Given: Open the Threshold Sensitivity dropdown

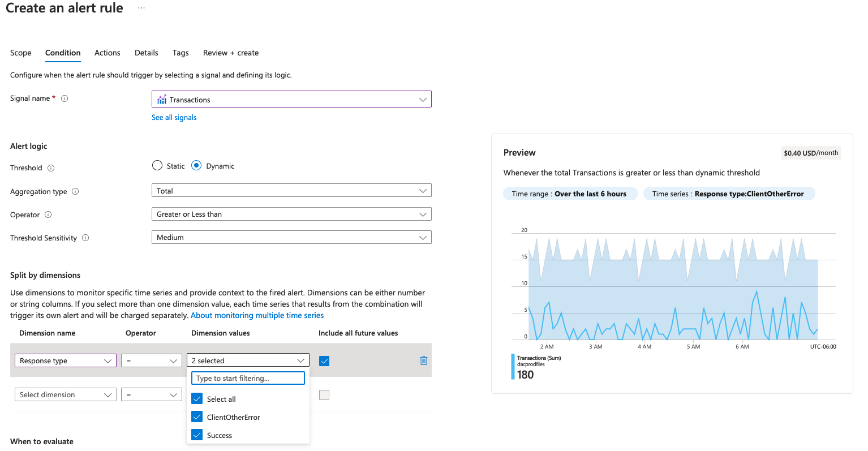Looking at the screenshot, I should (291, 237).
